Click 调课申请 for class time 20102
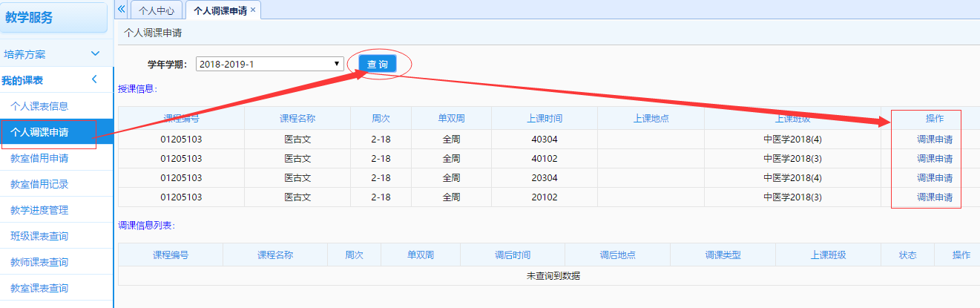980x308 pixels. point(934,197)
